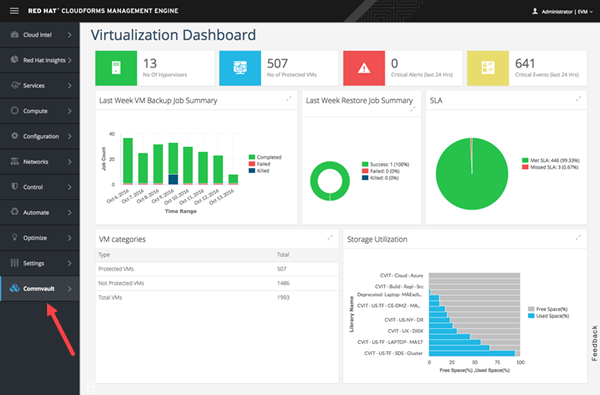Expand the Compute chevron
Image resolution: width=600 pixels, height=395 pixels.
point(70,111)
